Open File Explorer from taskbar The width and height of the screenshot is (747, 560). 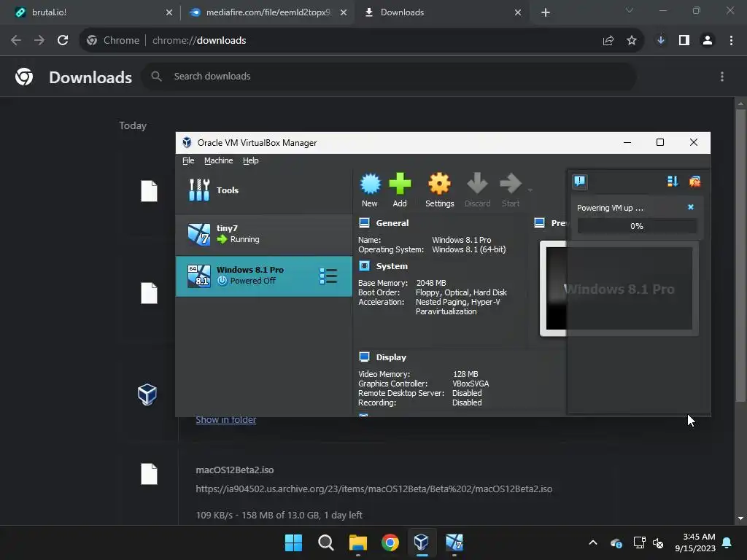coord(357,542)
